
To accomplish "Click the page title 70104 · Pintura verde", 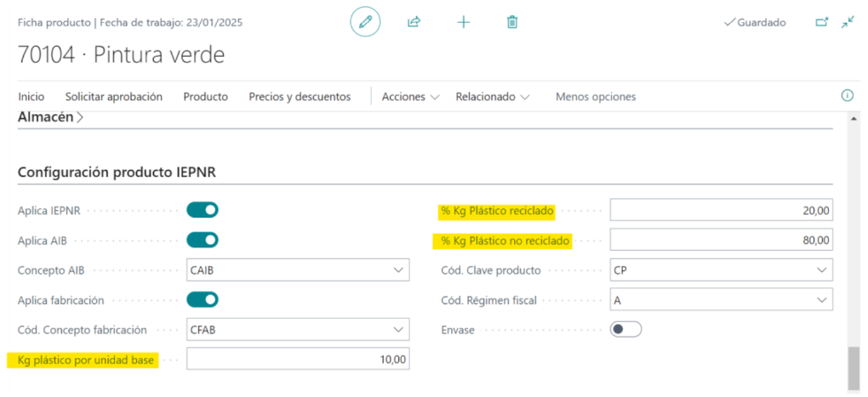I will coord(122,55).
